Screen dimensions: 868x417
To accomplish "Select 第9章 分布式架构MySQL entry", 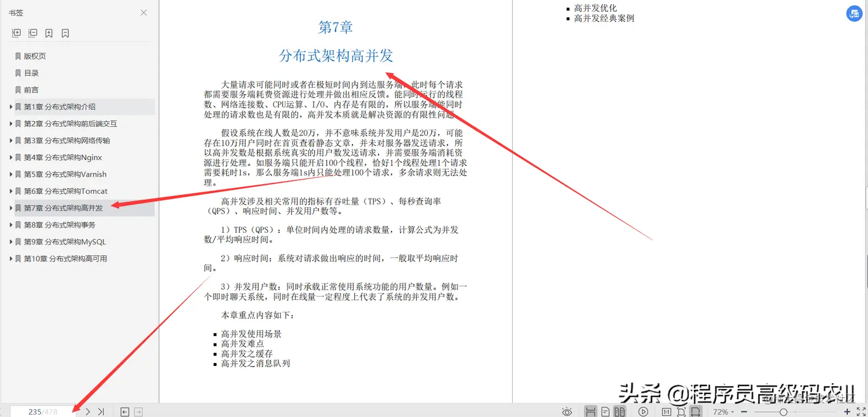I will [x=65, y=242].
